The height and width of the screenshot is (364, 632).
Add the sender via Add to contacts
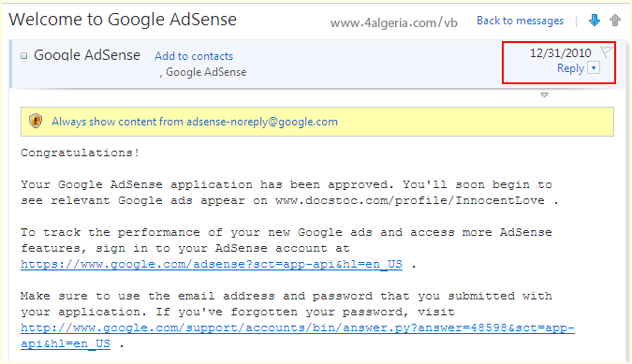(x=194, y=56)
